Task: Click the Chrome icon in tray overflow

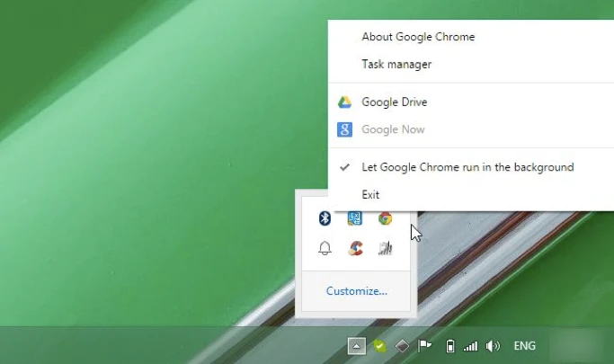Action: click(x=385, y=218)
